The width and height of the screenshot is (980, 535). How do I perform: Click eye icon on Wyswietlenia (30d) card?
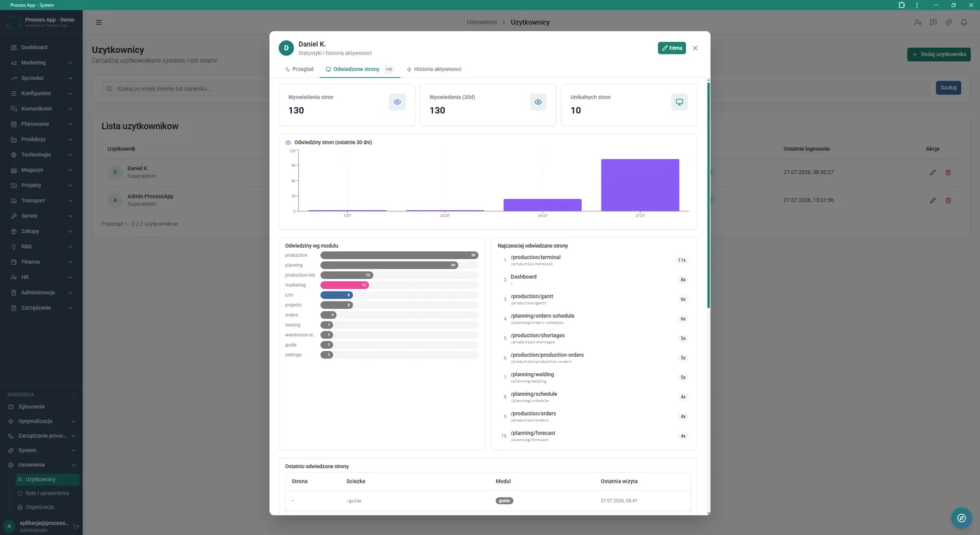click(538, 102)
